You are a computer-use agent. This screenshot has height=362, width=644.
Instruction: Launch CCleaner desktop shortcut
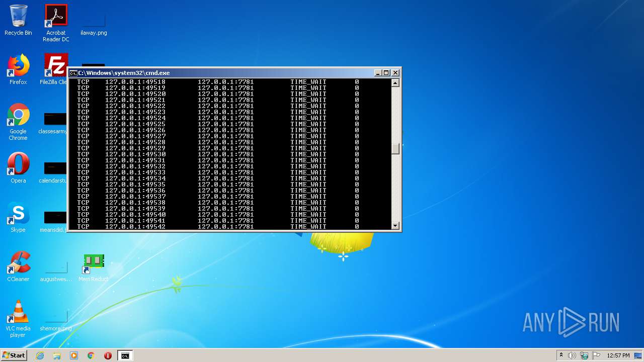pyautogui.click(x=18, y=266)
